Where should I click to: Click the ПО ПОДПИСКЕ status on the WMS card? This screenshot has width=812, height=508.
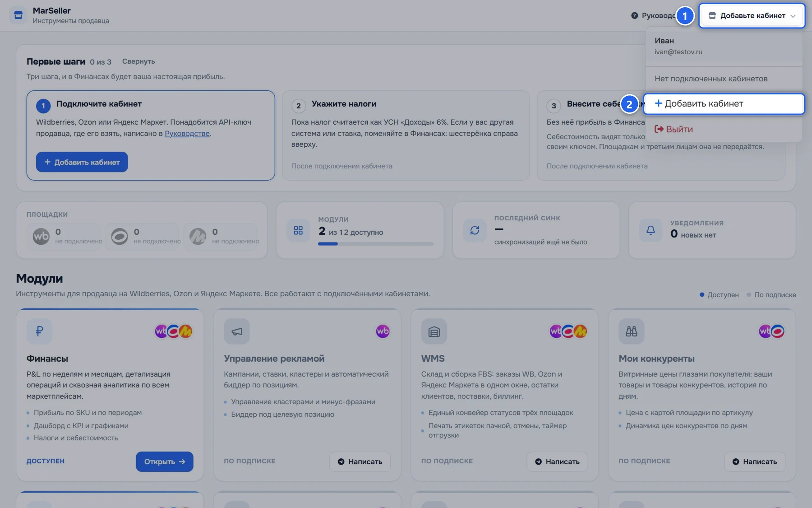(447, 461)
